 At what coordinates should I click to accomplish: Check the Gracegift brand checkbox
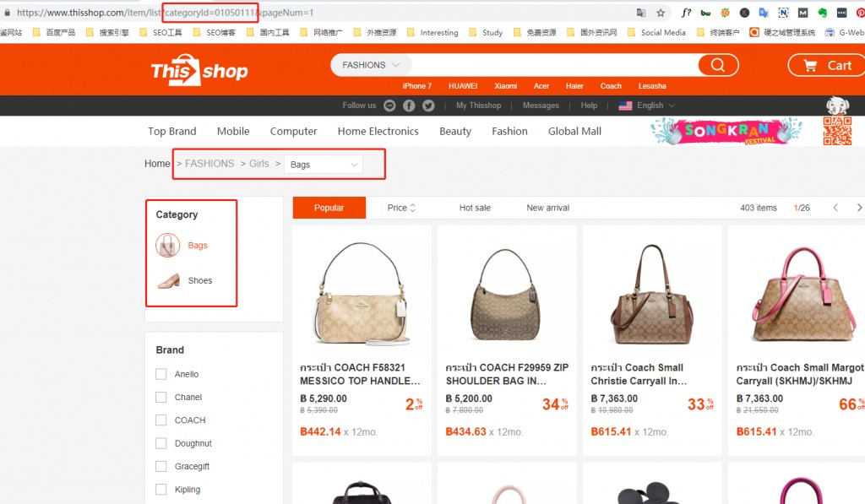pyautogui.click(x=161, y=467)
